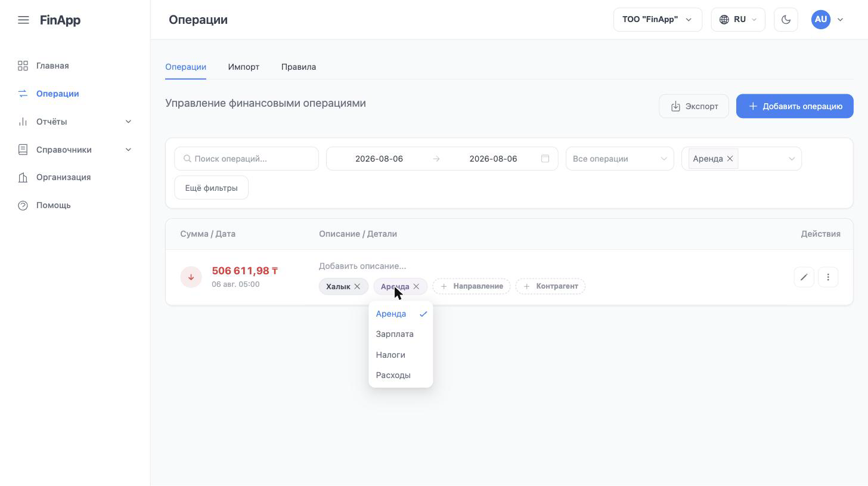Click the Халык account tag

(x=338, y=286)
